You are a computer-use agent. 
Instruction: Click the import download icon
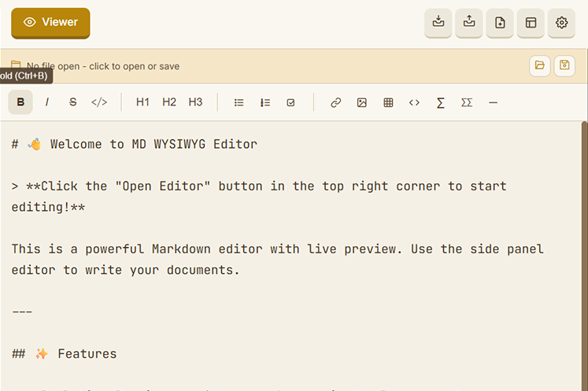[x=438, y=23]
